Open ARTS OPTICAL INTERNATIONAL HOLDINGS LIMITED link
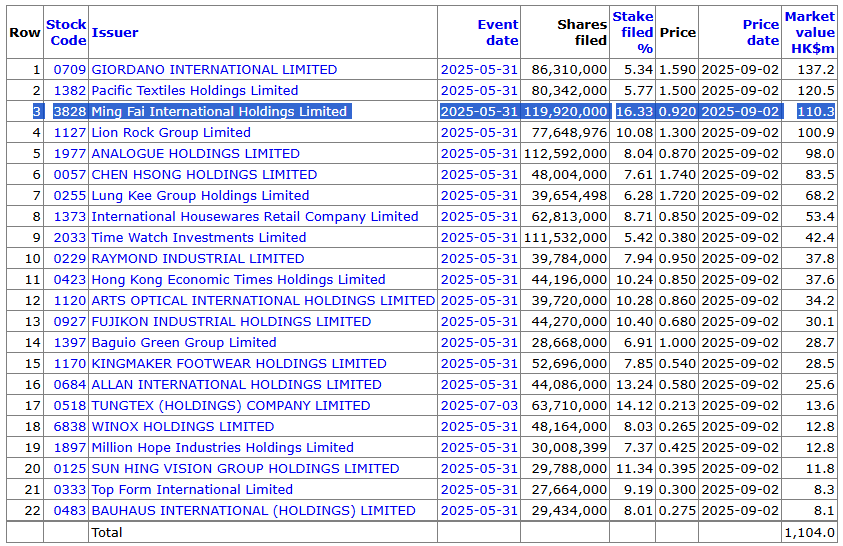843x546 pixels. click(x=263, y=300)
